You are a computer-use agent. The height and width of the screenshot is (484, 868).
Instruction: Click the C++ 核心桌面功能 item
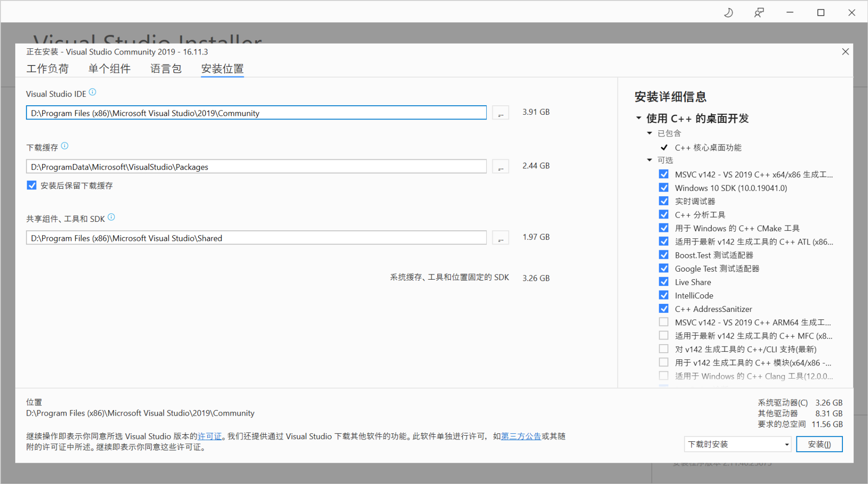pyautogui.click(x=708, y=147)
